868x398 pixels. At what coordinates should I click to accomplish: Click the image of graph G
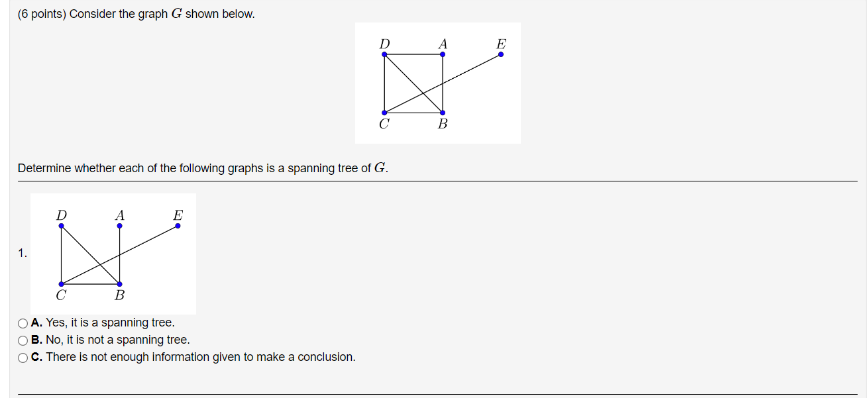click(x=438, y=82)
